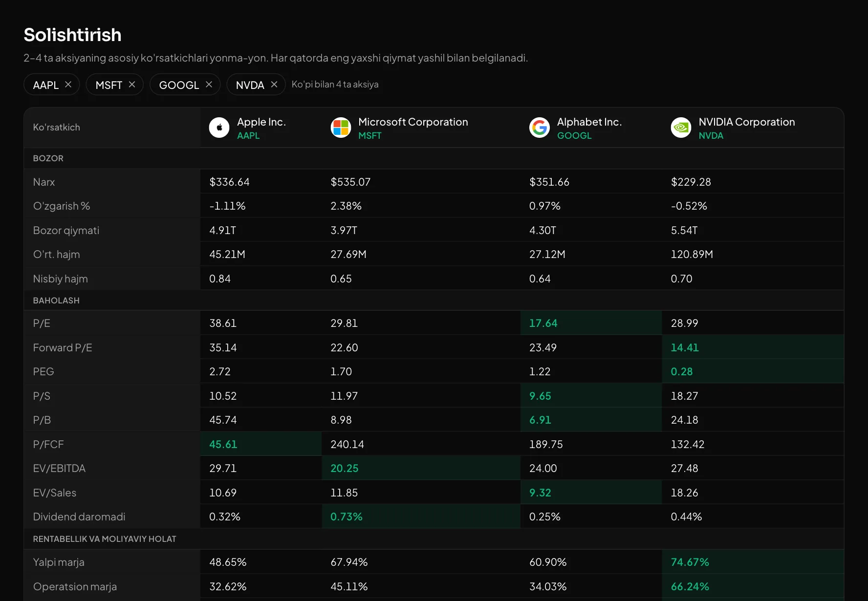Select the Microsoft Corporation column header
Image resolution: width=868 pixels, height=601 pixels.
421,128
